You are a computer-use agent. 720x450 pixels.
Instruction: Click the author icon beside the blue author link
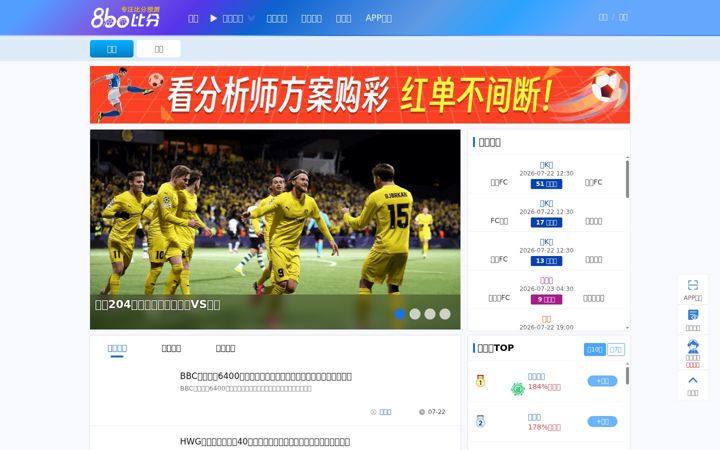pos(373,412)
